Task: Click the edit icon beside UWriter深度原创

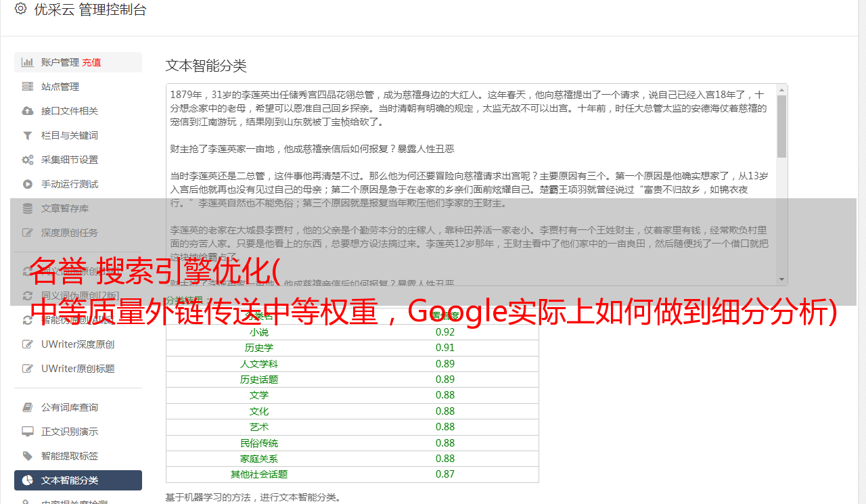Action: point(28,344)
